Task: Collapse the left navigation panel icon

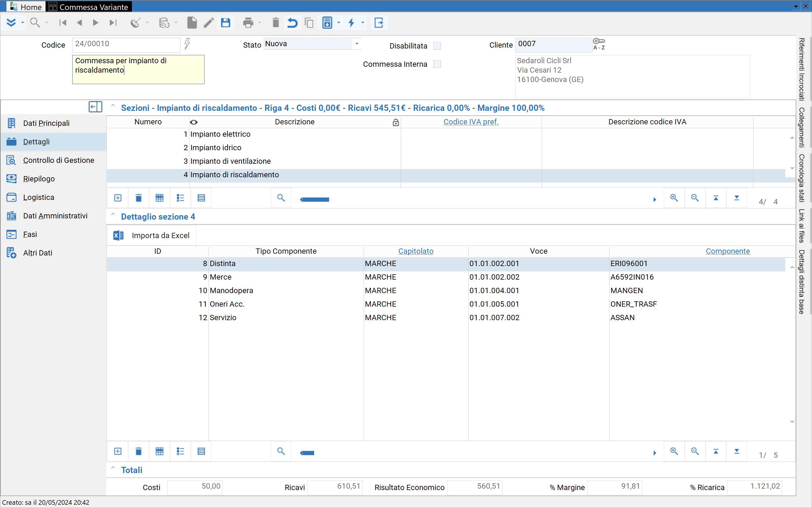Action: [x=95, y=107]
